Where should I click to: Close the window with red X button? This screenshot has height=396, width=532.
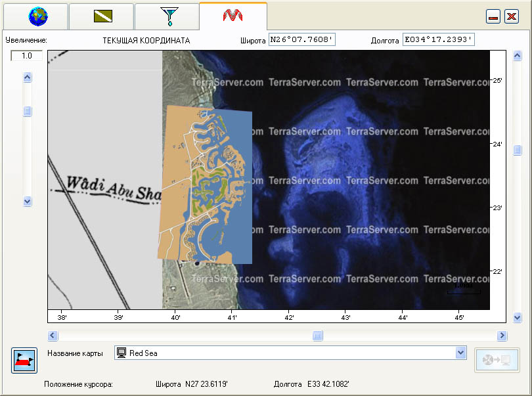tap(512, 16)
